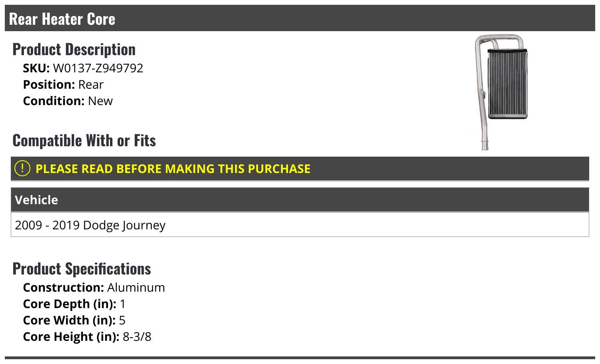The image size is (600, 364).
Task: Click the Construction: Aluminum specification
Action: coord(94,288)
